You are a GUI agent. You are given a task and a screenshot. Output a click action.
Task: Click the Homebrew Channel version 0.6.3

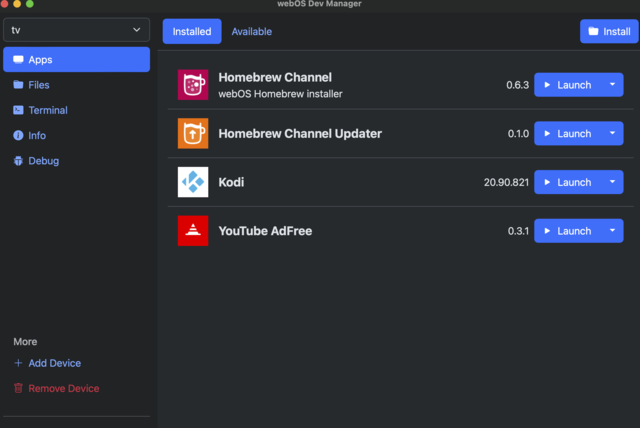pyautogui.click(x=518, y=85)
